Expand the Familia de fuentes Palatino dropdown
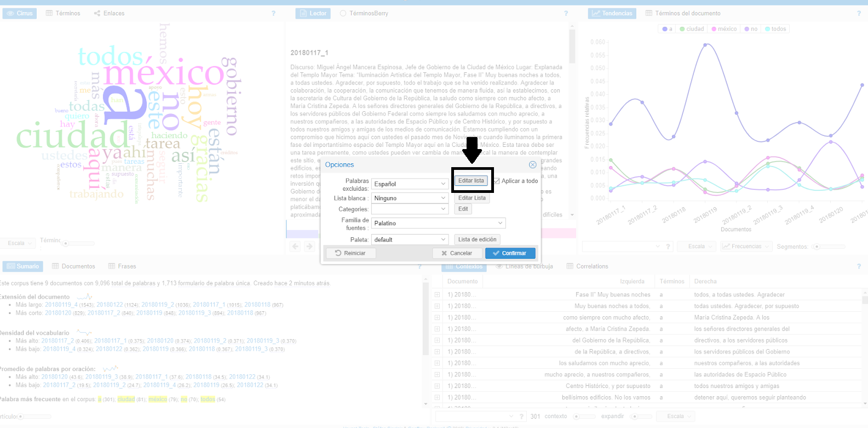 [438, 224]
